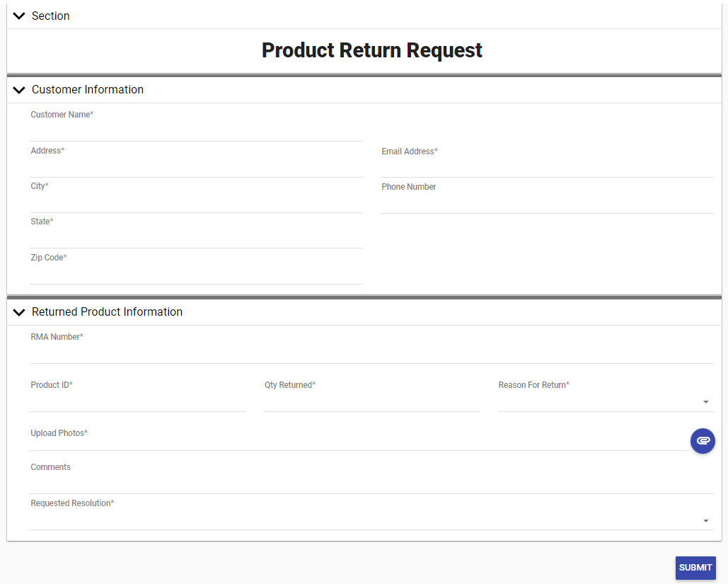Screen dimensions: 728x584
Task: Click the Product Return Request title
Action: [x=371, y=50]
